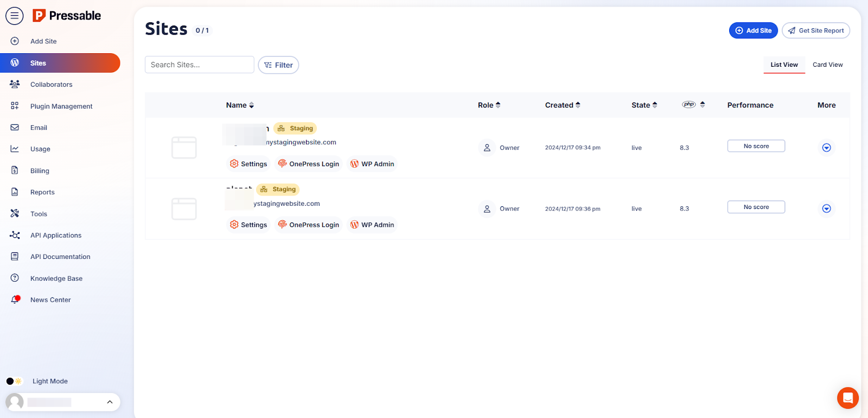Click the More column header

(826, 105)
